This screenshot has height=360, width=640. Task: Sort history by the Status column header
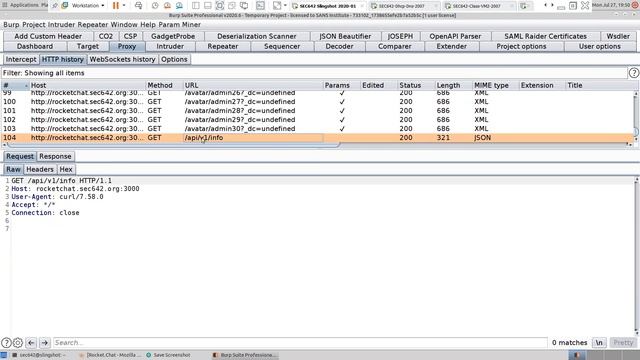point(416,85)
